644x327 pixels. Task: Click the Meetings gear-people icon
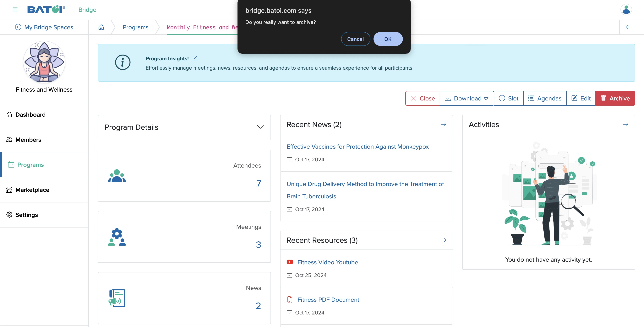coord(117,237)
